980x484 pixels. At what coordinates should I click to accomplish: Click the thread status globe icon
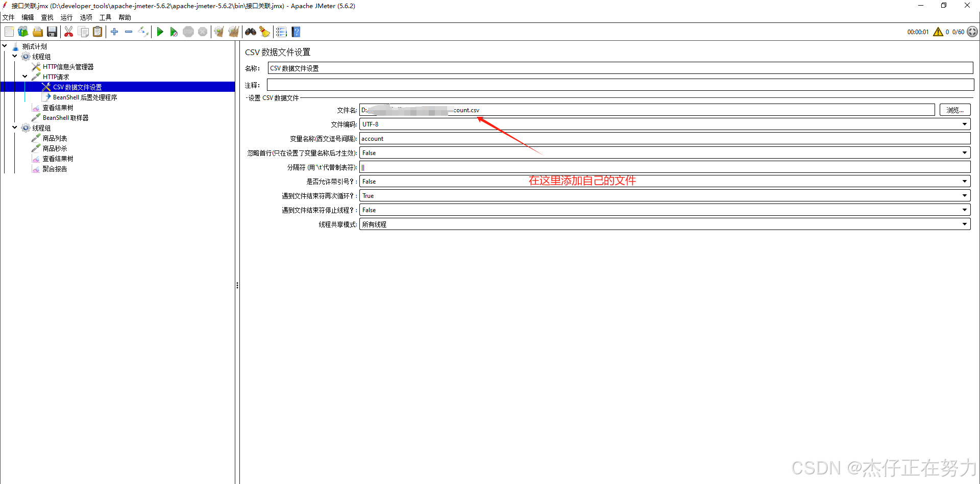pyautogui.click(x=972, y=32)
